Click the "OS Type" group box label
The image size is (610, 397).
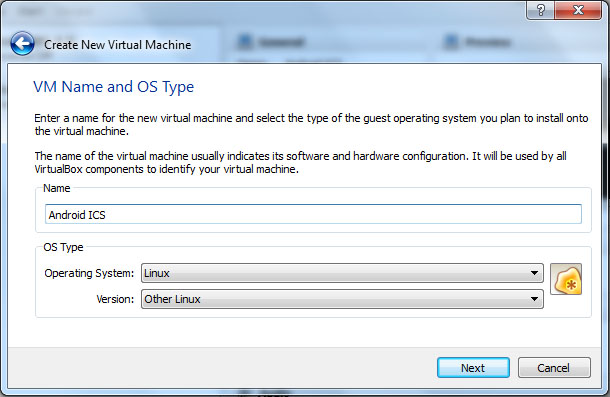pos(63,247)
